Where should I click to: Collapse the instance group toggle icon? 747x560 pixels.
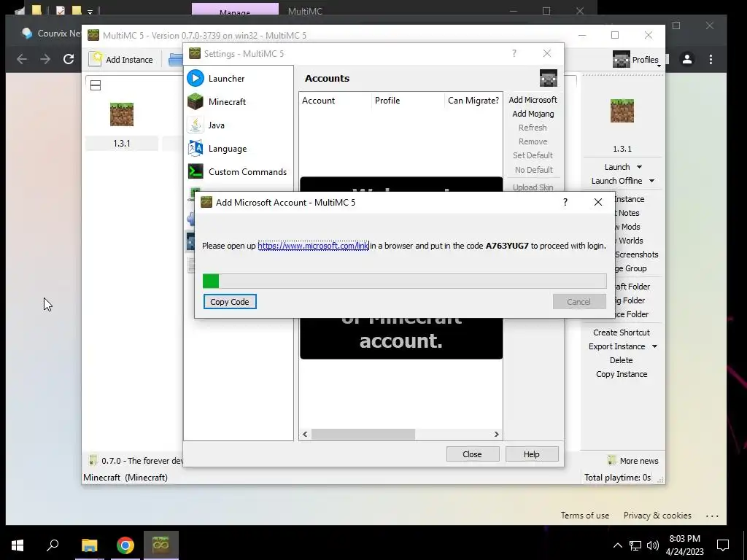tap(96, 86)
